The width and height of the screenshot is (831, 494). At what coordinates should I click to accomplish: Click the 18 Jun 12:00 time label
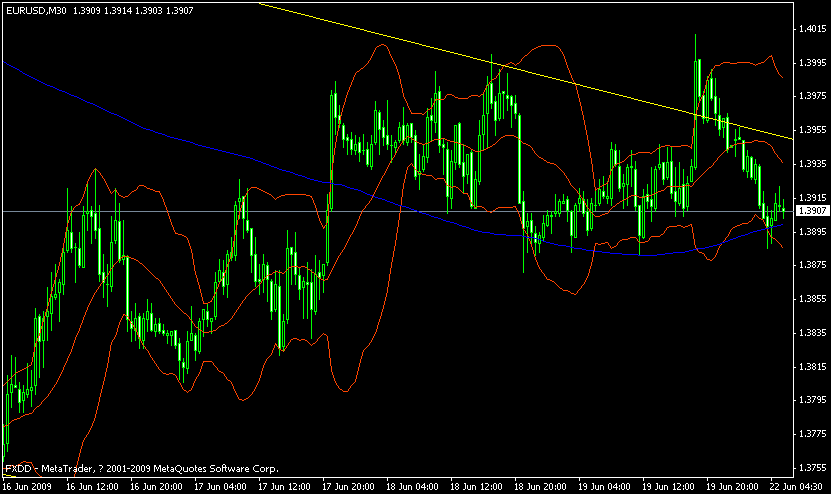476,487
